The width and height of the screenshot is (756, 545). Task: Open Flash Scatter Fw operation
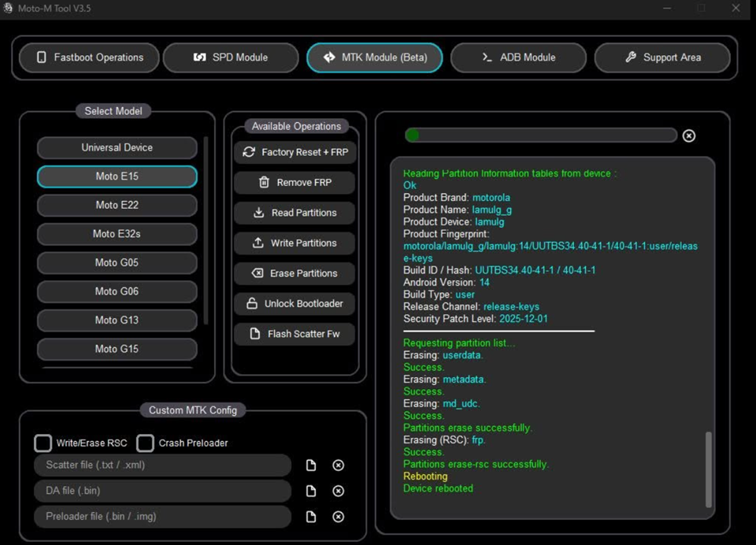(x=295, y=334)
